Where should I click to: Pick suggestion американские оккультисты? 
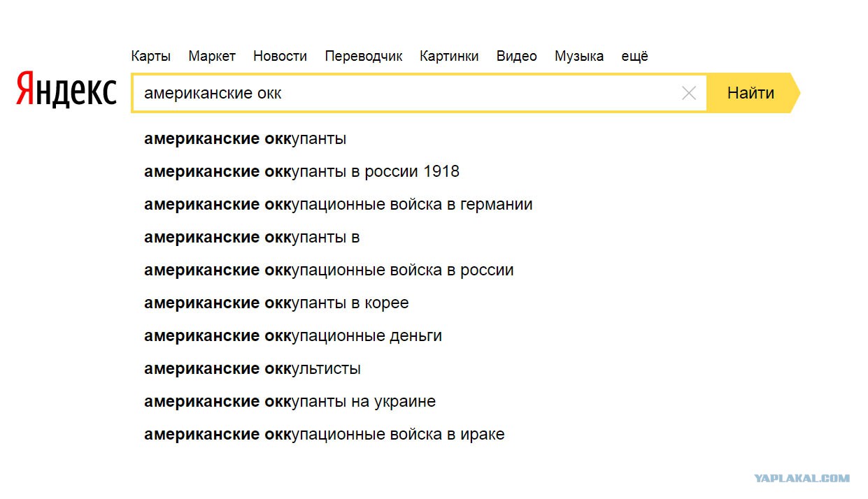[252, 368]
